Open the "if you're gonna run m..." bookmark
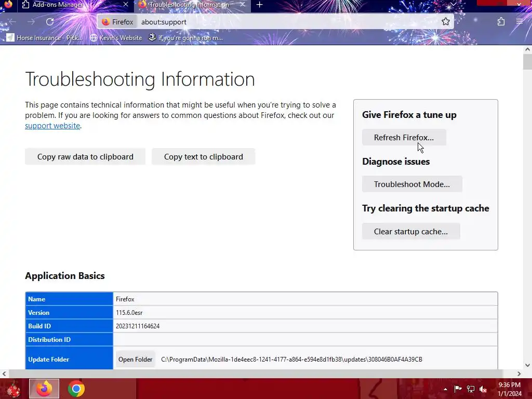 pyautogui.click(x=185, y=37)
